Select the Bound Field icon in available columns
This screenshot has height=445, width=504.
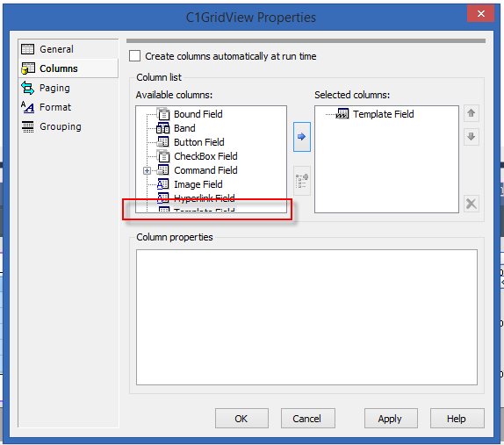163,114
